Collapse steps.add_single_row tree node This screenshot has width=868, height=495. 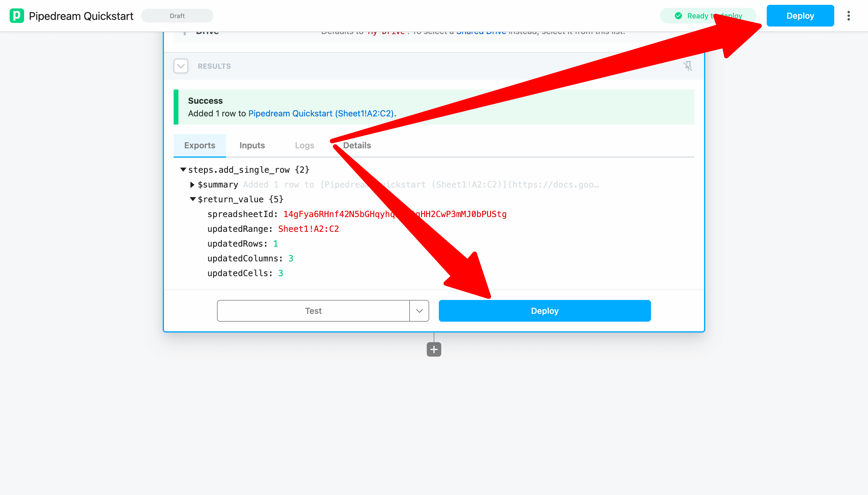(183, 169)
